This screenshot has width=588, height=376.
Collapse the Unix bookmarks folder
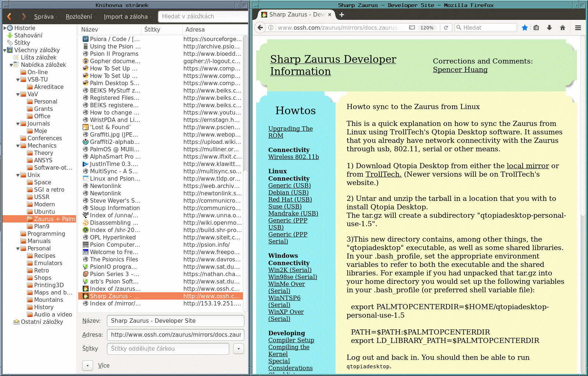[x=18, y=175]
